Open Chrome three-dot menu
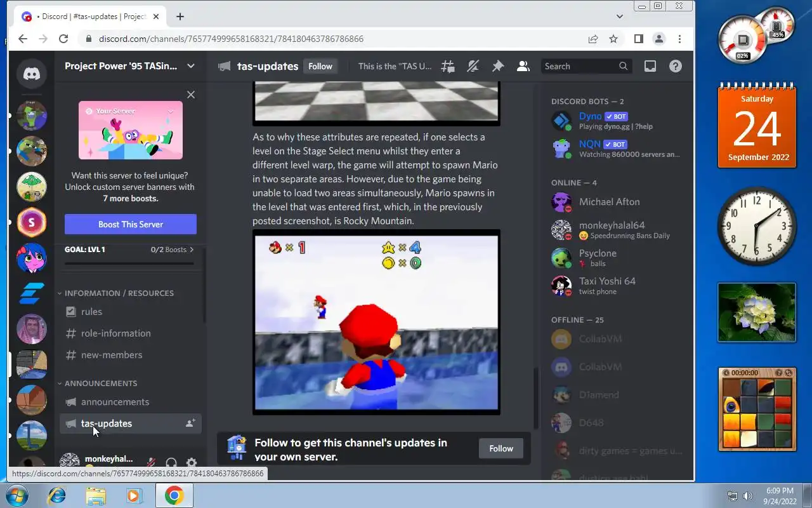The image size is (812, 508). tap(679, 39)
